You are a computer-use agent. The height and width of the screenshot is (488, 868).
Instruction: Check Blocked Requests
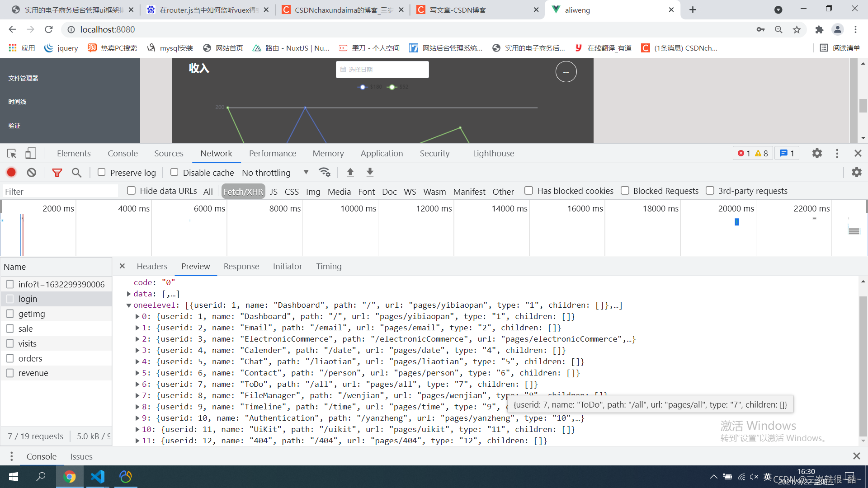pos(625,191)
